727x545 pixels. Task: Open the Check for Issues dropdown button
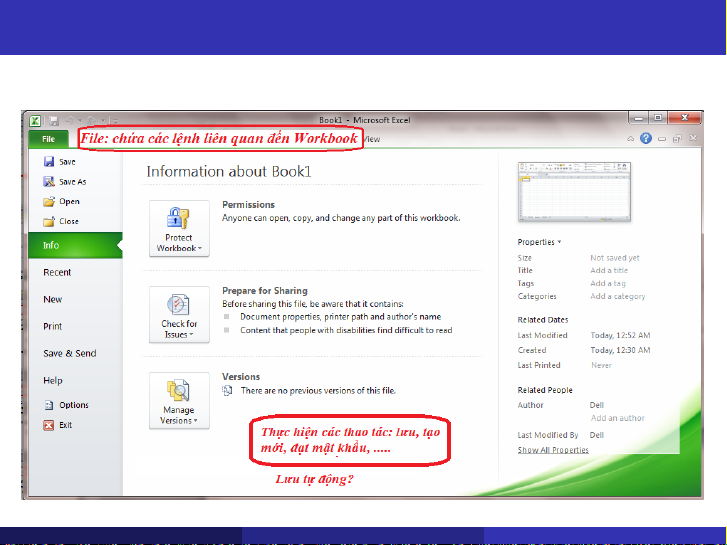pyautogui.click(x=179, y=314)
